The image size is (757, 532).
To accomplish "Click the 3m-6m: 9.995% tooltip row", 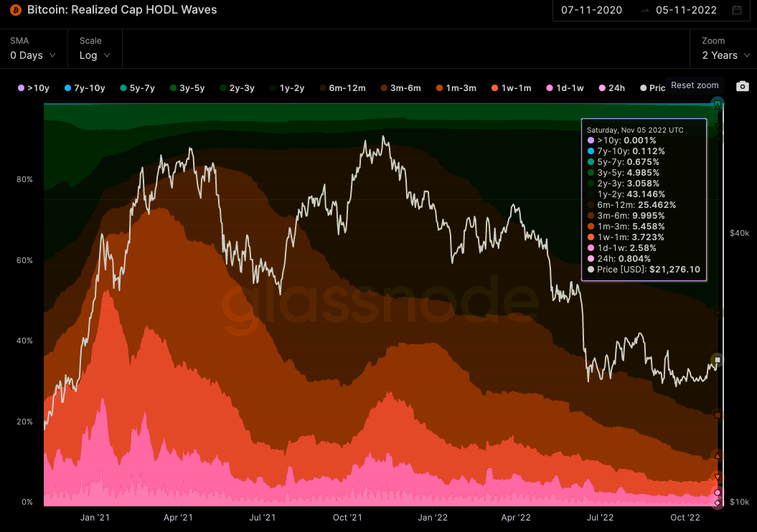I will click(x=626, y=216).
